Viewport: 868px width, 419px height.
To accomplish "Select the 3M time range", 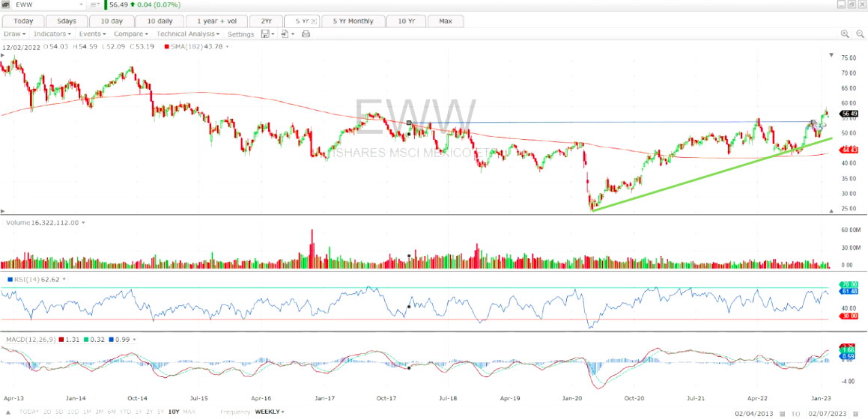I will tap(99, 412).
